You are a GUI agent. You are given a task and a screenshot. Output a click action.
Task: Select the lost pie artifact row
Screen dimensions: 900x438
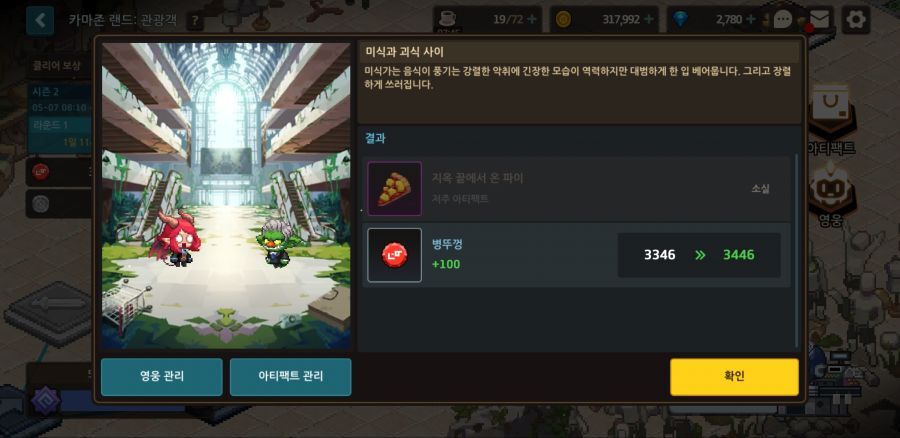coord(576,188)
